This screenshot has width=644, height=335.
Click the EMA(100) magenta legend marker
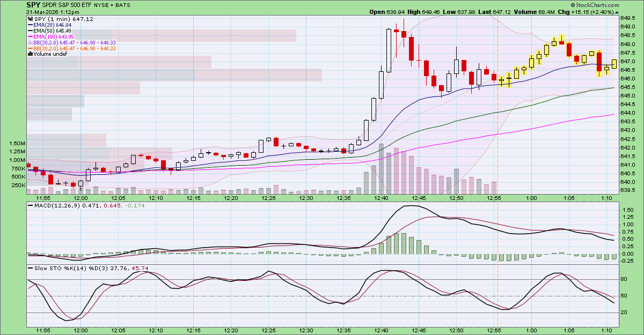coord(30,36)
